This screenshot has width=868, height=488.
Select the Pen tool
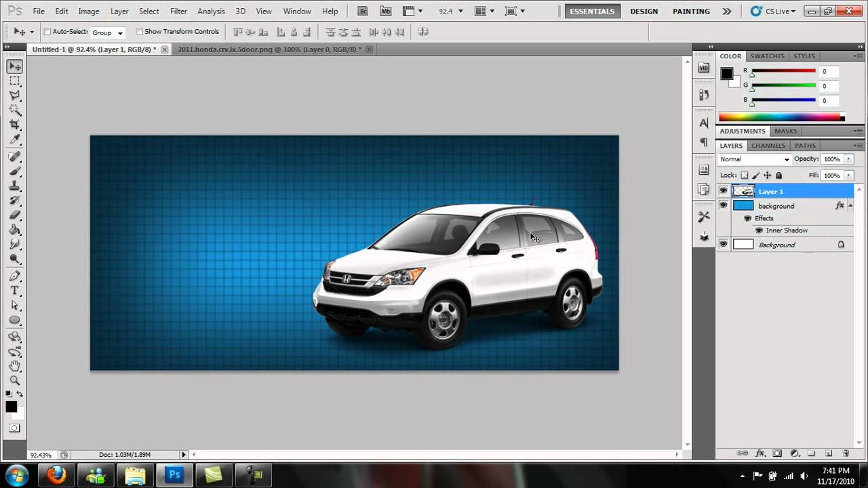(x=14, y=276)
